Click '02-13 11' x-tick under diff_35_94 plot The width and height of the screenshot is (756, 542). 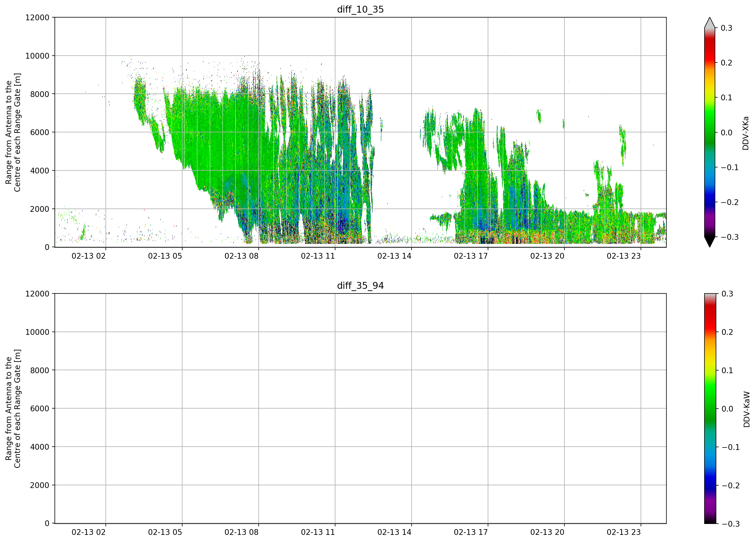point(318,532)
